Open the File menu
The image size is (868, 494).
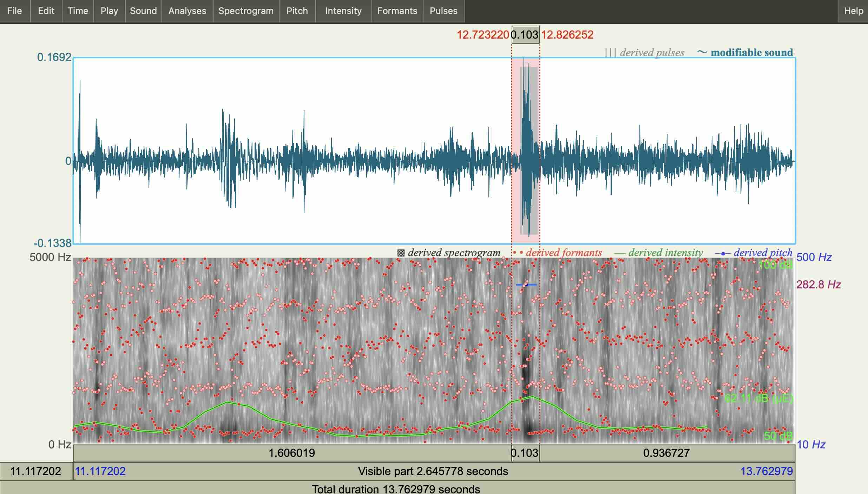pos(15,11)
